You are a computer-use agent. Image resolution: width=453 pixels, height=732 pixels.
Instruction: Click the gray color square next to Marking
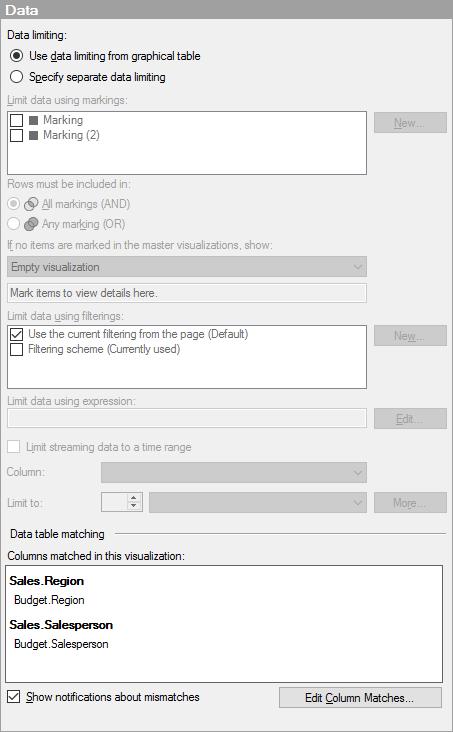pyautogui.click(x=33, y=120)
